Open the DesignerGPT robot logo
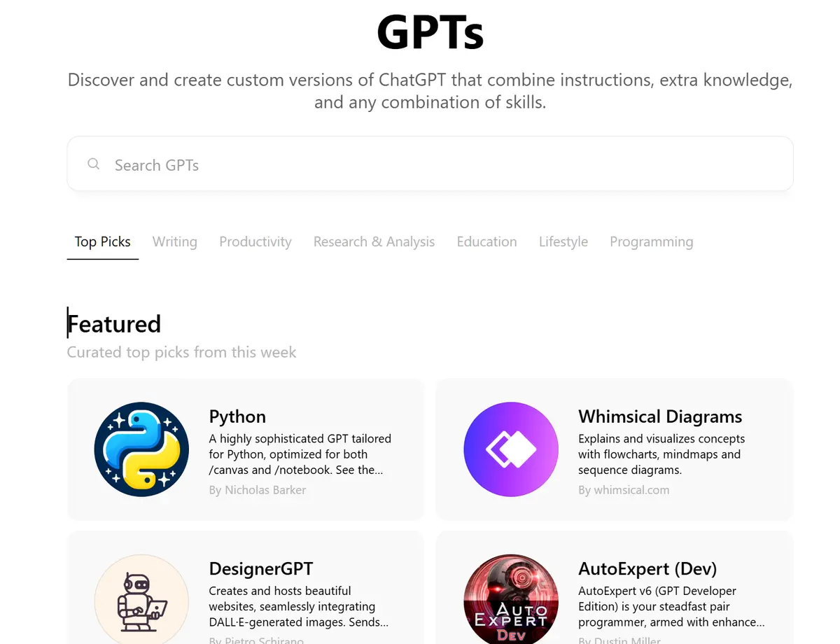This screenshot has height=644, width=840. pyautogui.click(x=141, y=599)
